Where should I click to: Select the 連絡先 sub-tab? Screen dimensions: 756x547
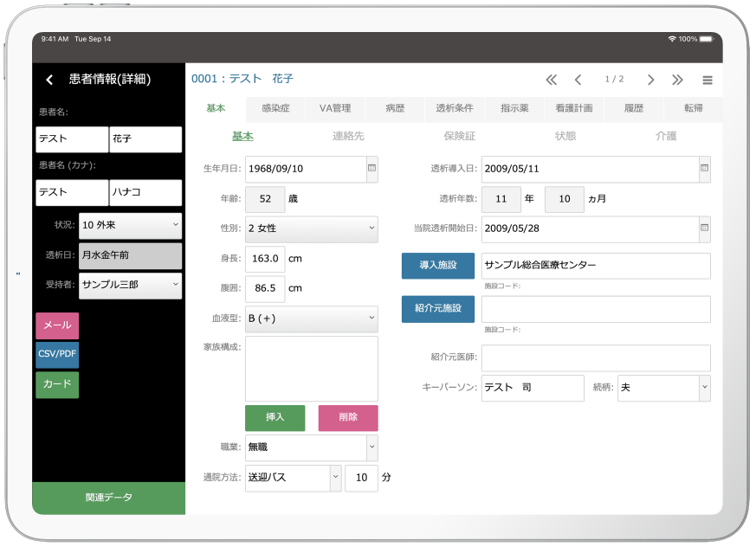pyautogui.click(x=348, y=137)
